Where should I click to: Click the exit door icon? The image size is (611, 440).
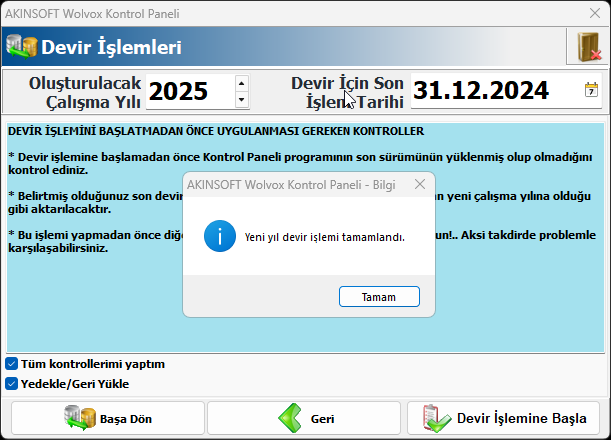coord(588,46)
